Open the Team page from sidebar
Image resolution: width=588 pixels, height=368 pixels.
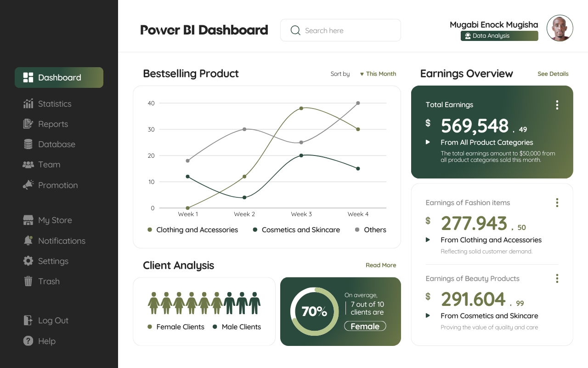41,164
